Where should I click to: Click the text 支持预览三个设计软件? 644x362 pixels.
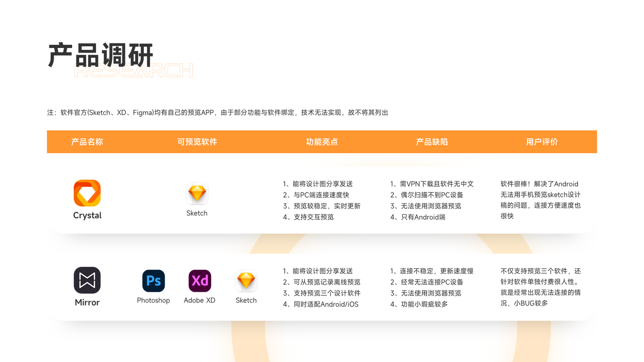322,293
